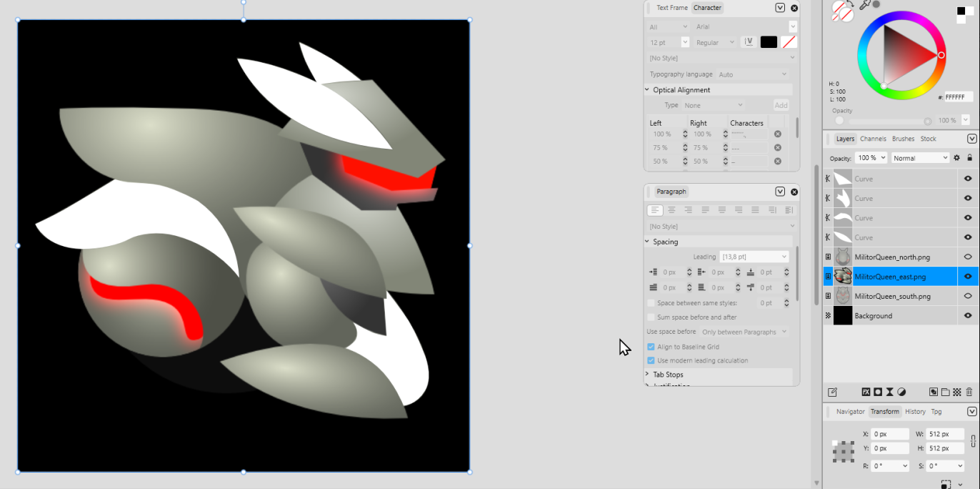Uncheck Align to Baseline Grid
Screen dimensions: 980x489
coord(651,347)
